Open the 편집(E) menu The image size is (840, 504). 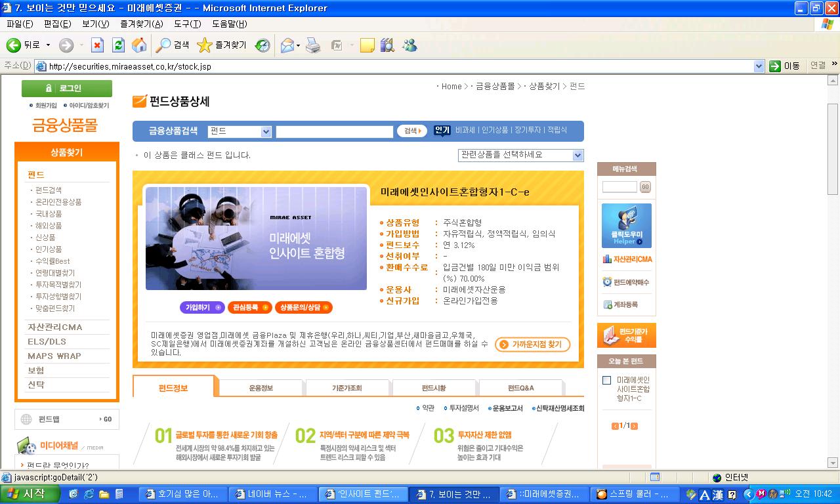[x=57, y=24]
